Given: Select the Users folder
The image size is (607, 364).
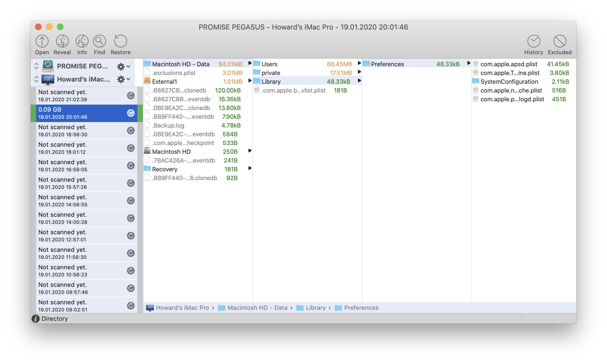Looking at the screenshot, I should [269, 64].
